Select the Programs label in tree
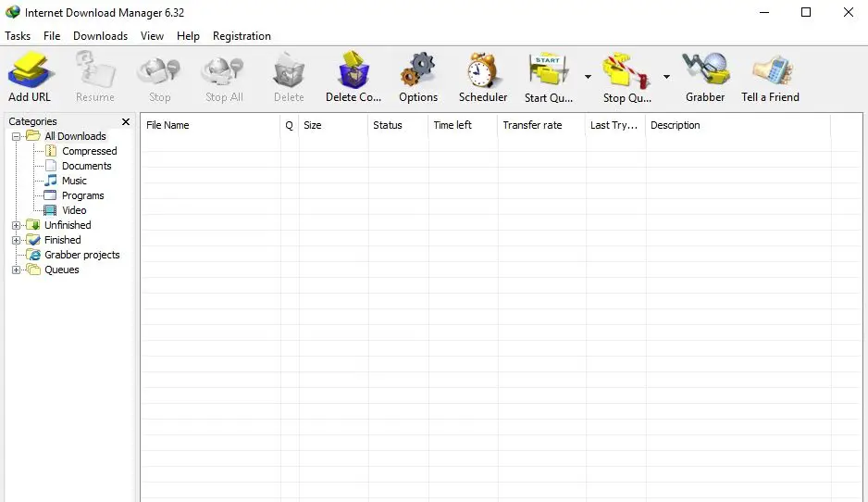868x502 pixels. coord(83,195)
